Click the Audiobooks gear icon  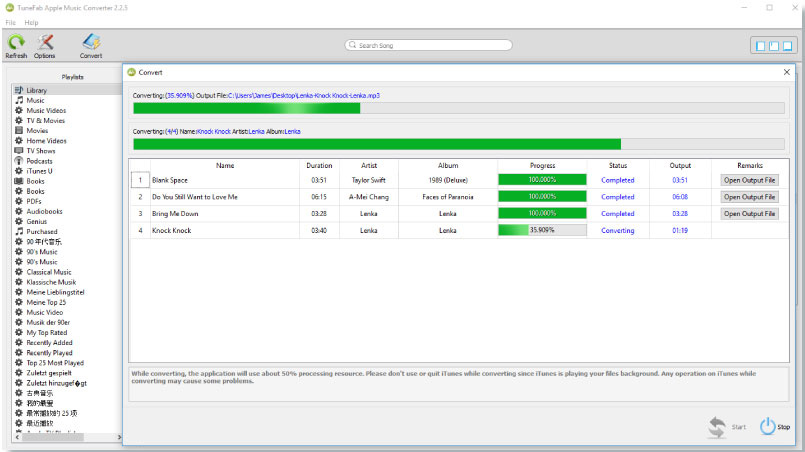coord(19,211)
